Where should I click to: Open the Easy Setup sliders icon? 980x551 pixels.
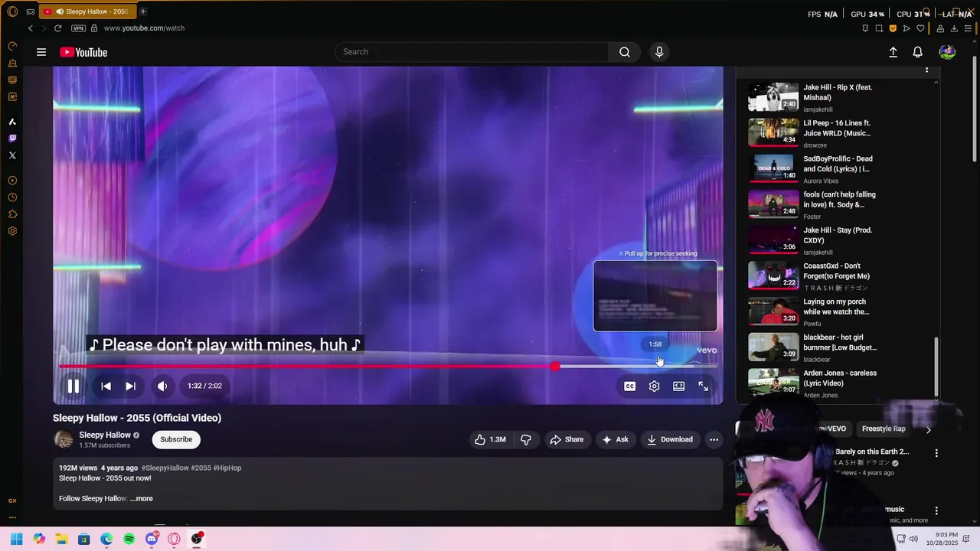tap(969, 28)
